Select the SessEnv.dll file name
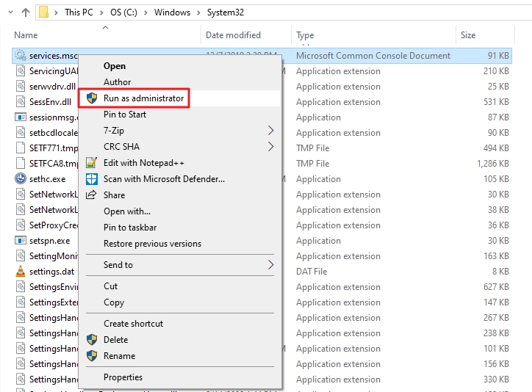This screenshot has width=532, height=392. click(50, 102)
